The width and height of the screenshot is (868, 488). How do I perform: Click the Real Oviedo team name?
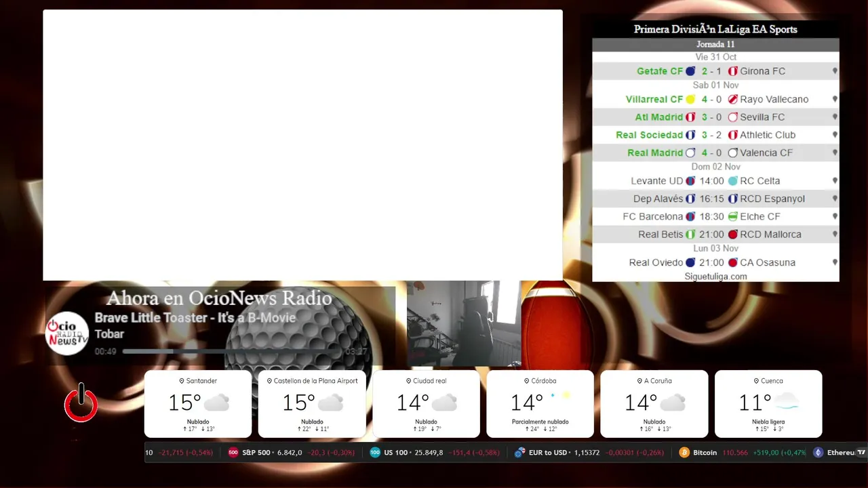[x=656, y=262]
